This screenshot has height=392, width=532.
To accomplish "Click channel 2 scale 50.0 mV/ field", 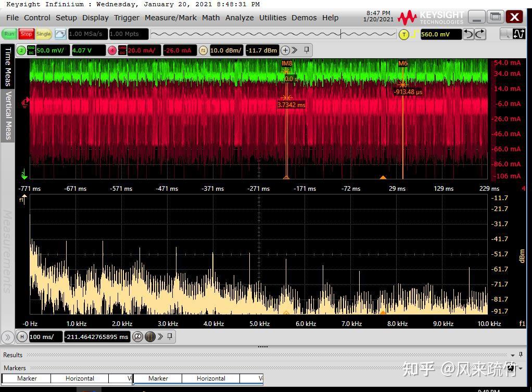I will click(53, 50).
